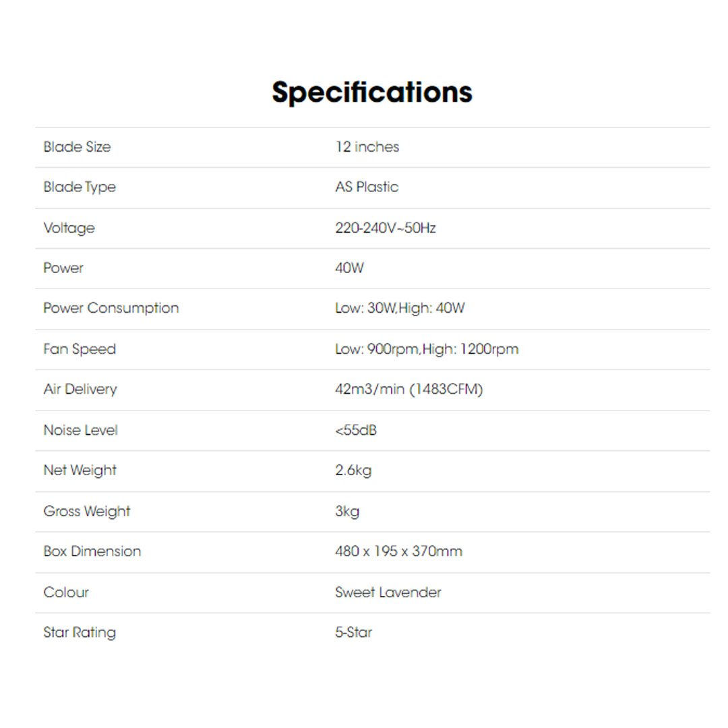Click the 12 inches value
Viewport: 728px width, 728px height.
point(367,147)
